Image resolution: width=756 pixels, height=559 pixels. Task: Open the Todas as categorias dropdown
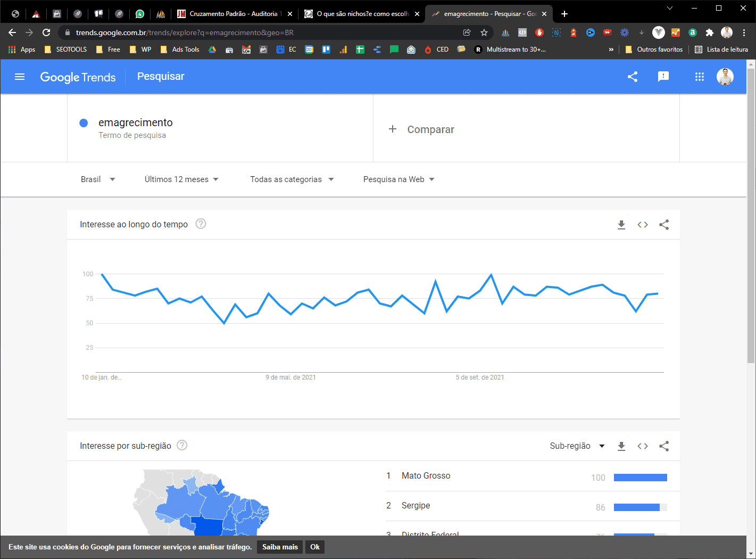coord(292,179)
